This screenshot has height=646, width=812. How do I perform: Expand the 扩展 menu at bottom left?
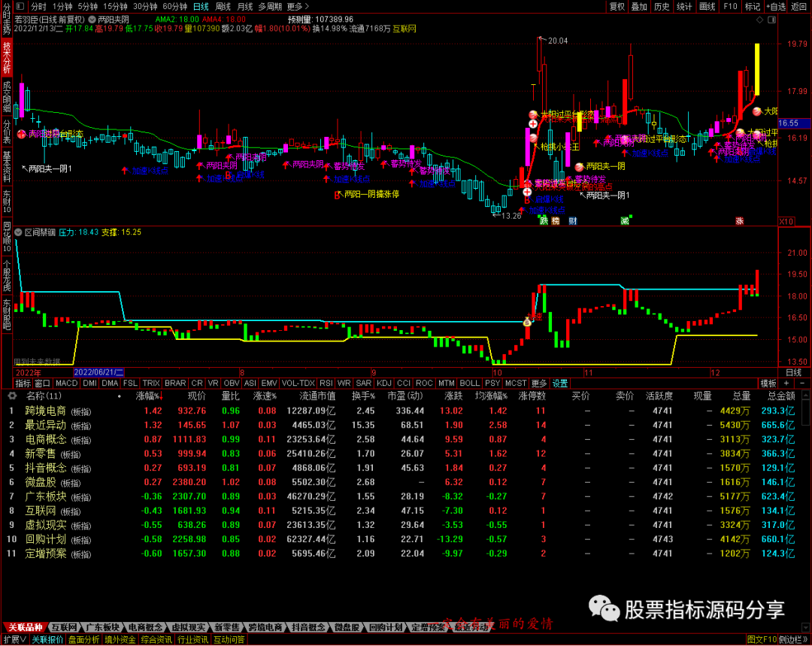point(14,640)
